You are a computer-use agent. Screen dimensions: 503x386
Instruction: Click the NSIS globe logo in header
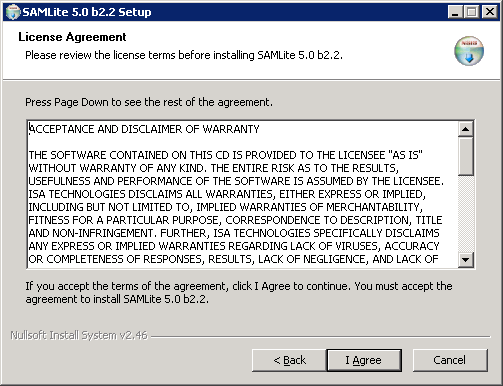click(469, 51)
